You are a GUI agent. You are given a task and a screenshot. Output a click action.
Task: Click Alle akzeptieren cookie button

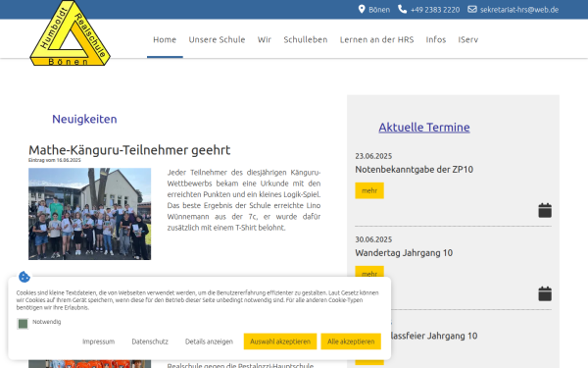tap(351, 342)
